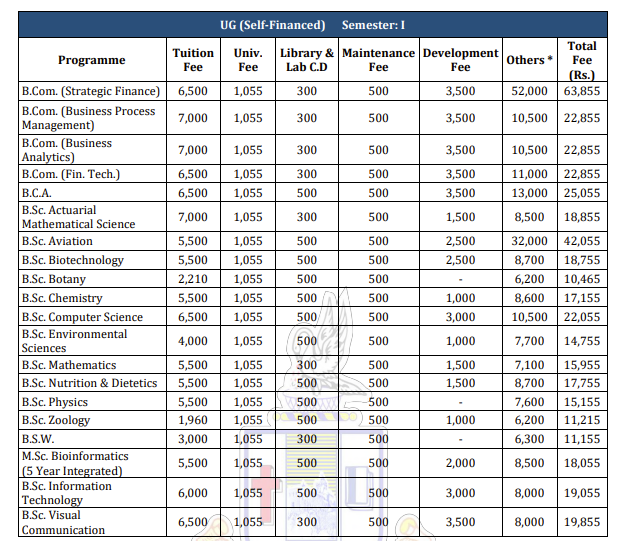
Task: Select the Maintenance Fee column header
Action: [x=378, y=60]
